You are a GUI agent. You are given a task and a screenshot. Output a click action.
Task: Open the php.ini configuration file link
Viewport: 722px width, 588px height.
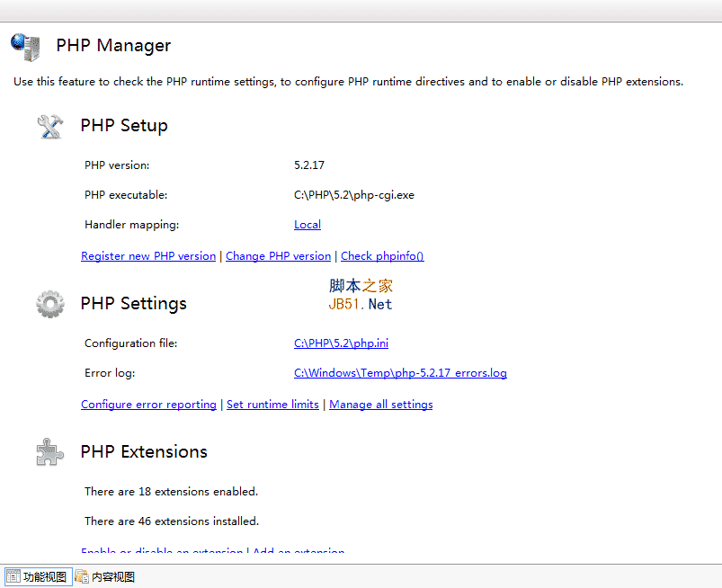click(341, 343)
